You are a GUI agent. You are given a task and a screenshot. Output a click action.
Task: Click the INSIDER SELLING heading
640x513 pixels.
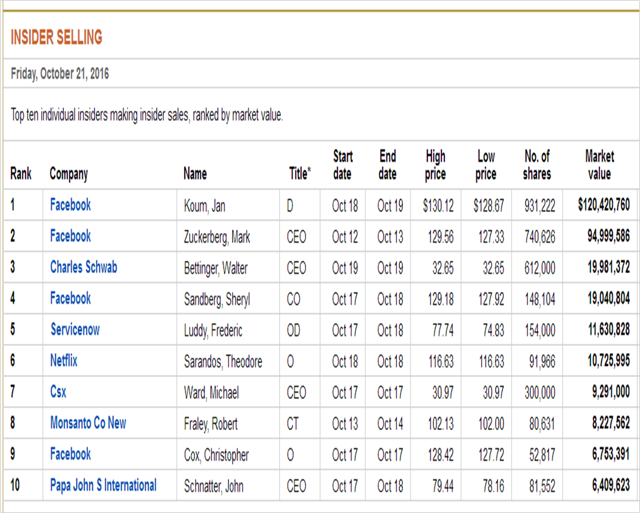click(56, 38)
